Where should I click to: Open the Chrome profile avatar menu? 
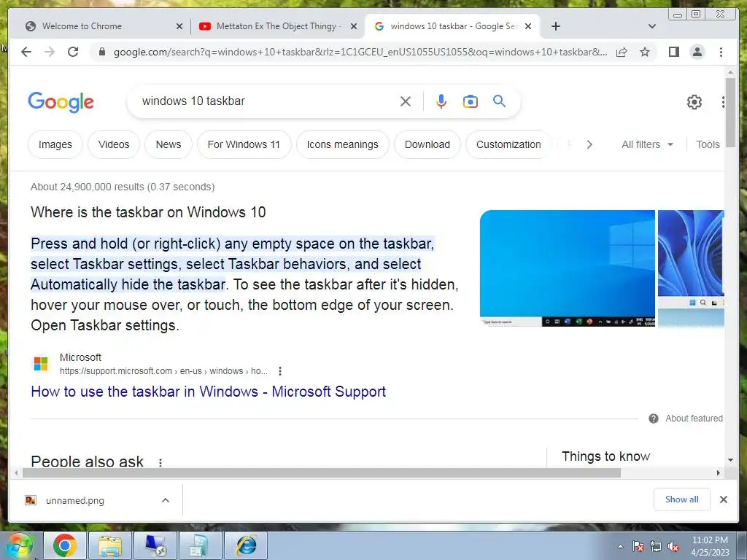[697, 52]
